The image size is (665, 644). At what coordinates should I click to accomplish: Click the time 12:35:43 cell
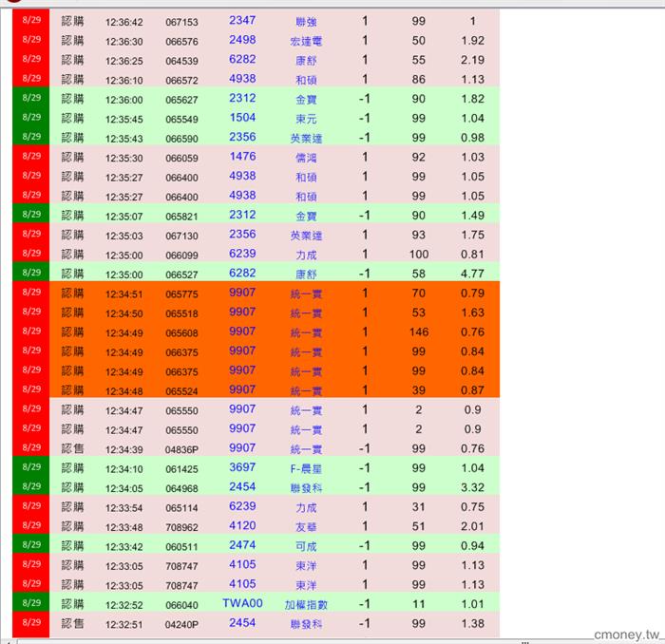(x=123, y=139)
